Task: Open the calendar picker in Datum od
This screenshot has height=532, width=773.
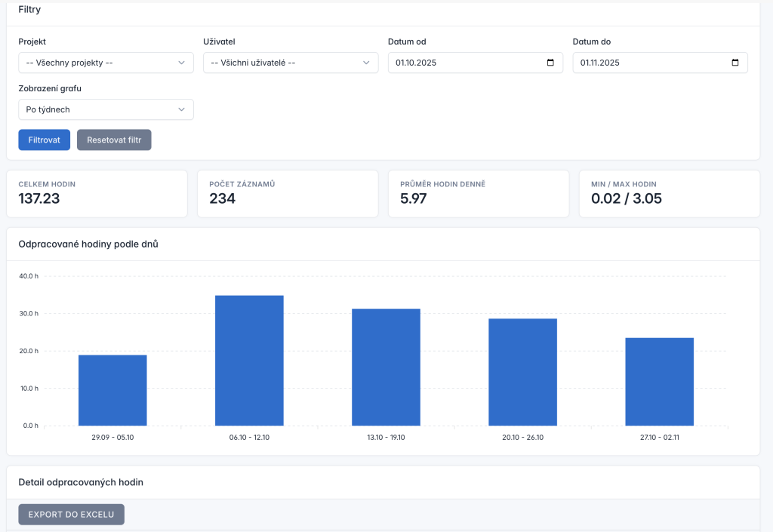Action: [550, 63]
